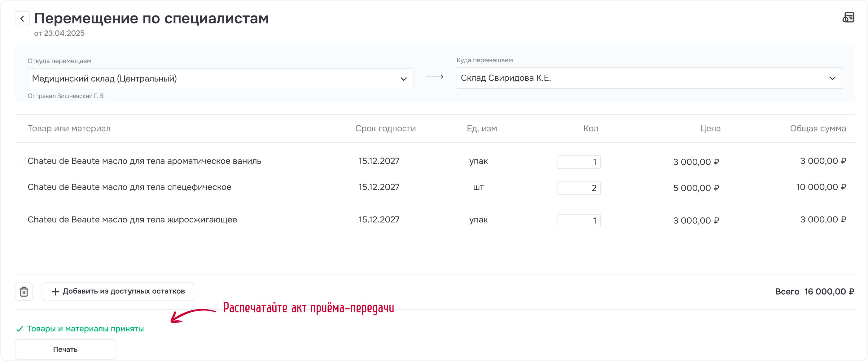Go back using the left arrow button
Image resolution: width=868 pixels, height=361 pixels.
point(22,19)
